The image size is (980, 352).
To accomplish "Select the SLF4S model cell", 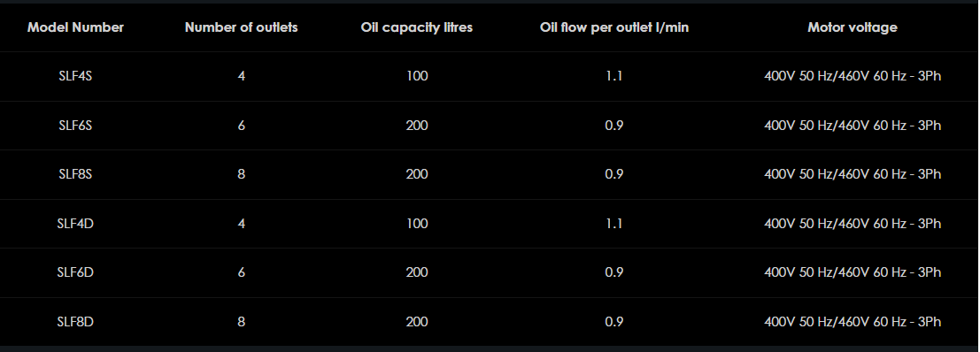I will (x=75, y=76).
